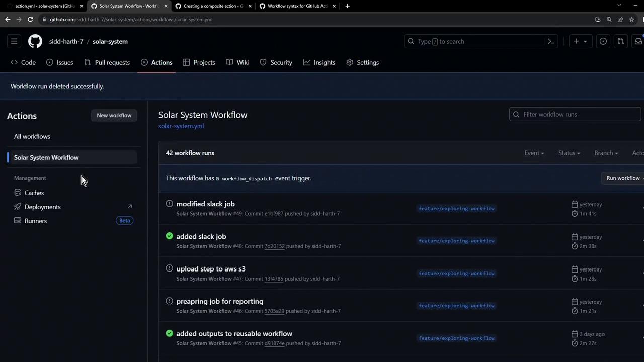Image resolution: width=644 pixels, height=362 pixels.
Task: Click the plus Create new icon
Action: [576, 41]
